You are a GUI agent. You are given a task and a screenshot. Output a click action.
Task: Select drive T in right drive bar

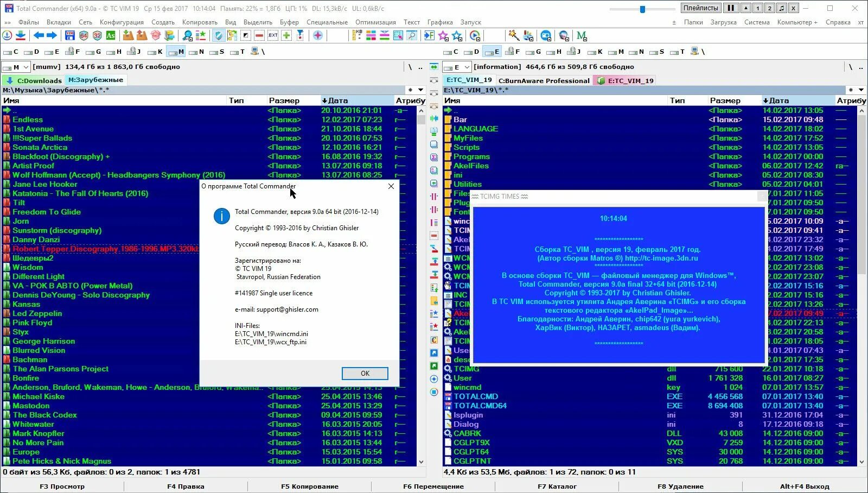click(677, 52)
